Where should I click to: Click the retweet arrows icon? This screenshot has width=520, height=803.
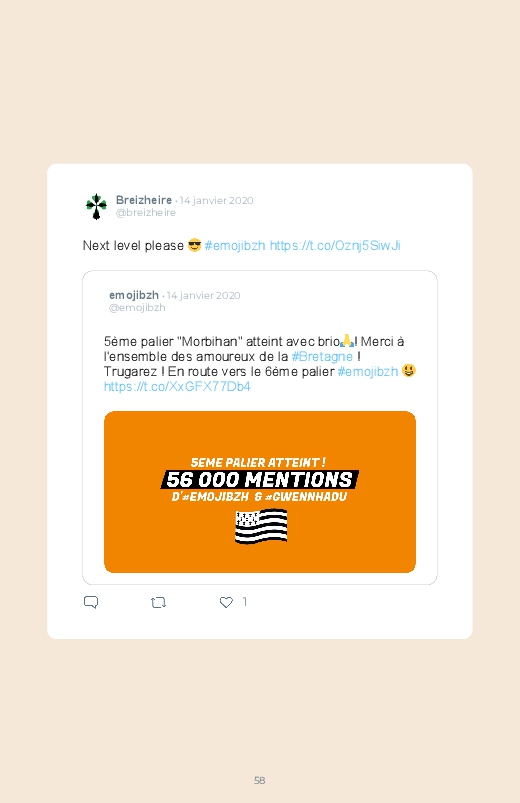(x=158, y=603)
